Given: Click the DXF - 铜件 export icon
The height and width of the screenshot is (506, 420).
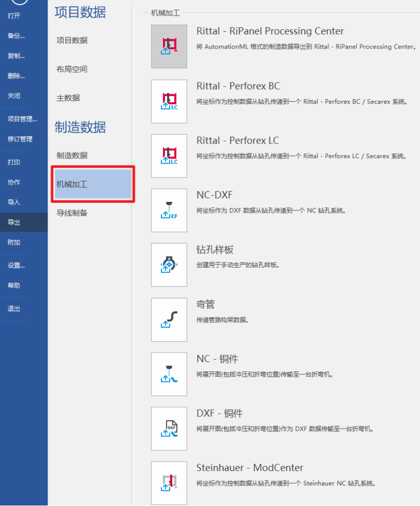Looking at the screenshot, I should click(169, 429).
